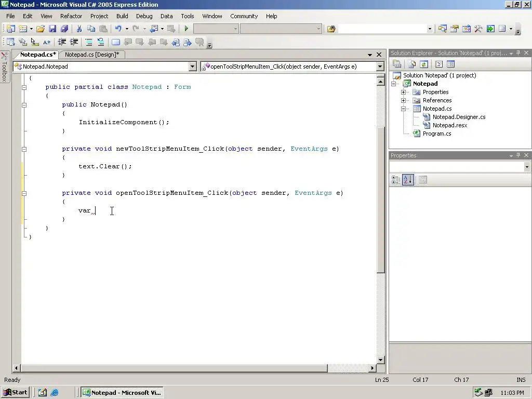This screenshot has width=532, height=399.
Task: Open the Refactor menu
Action: click(71, 16)
